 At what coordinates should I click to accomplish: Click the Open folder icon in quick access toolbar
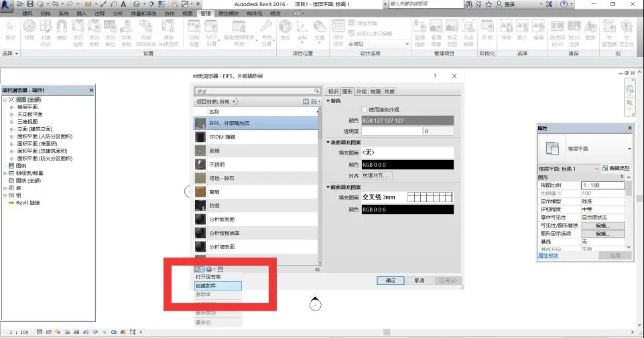coord(19,4)
